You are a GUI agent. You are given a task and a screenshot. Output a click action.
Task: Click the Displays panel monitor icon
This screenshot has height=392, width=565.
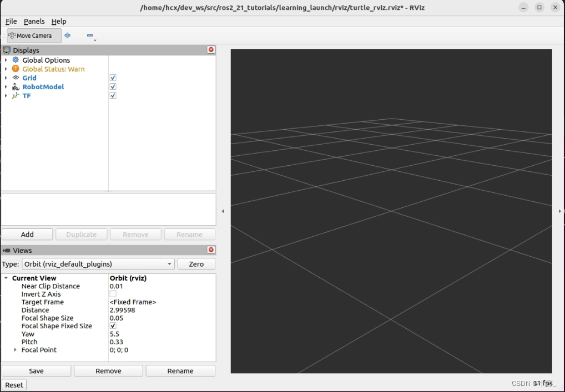tap(7, 50)
